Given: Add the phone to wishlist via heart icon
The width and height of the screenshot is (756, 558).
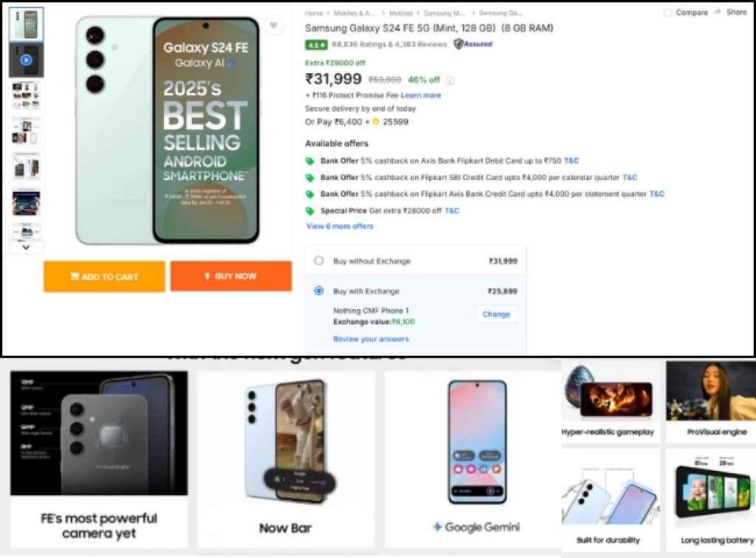Looking at the screenshot, I should point(274,24).
